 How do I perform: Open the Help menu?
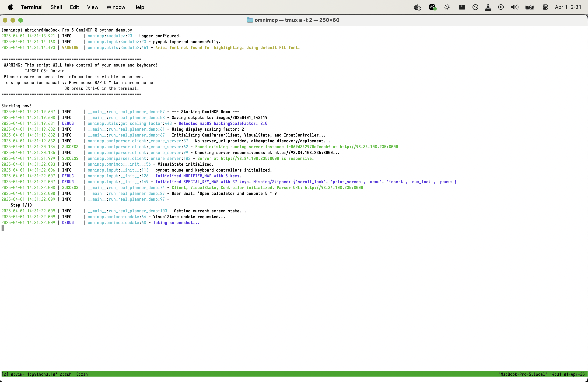tap(139, 7)
